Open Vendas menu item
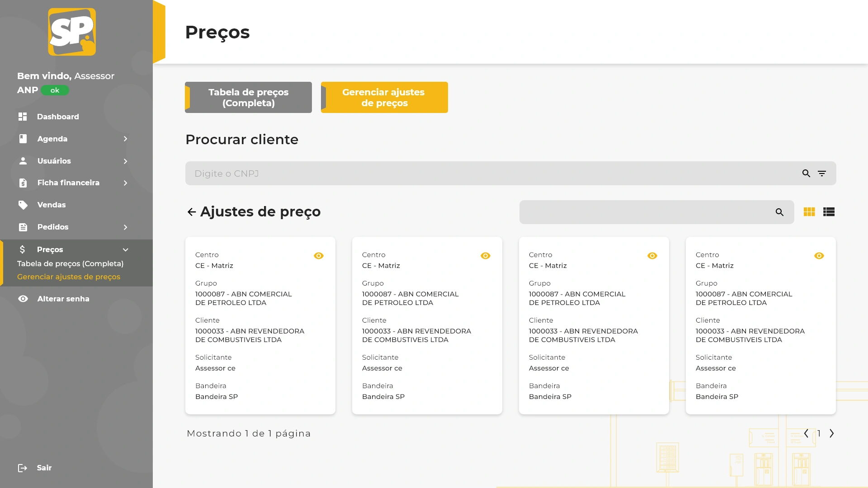This screenshot has height=488, width=868. pyautogui.click(x=51, y=205)
